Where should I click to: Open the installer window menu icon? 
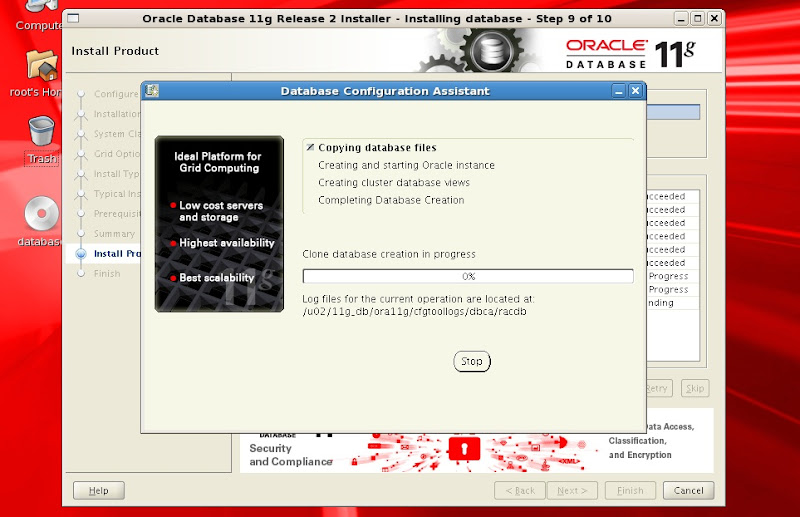(x=73, y=18)
